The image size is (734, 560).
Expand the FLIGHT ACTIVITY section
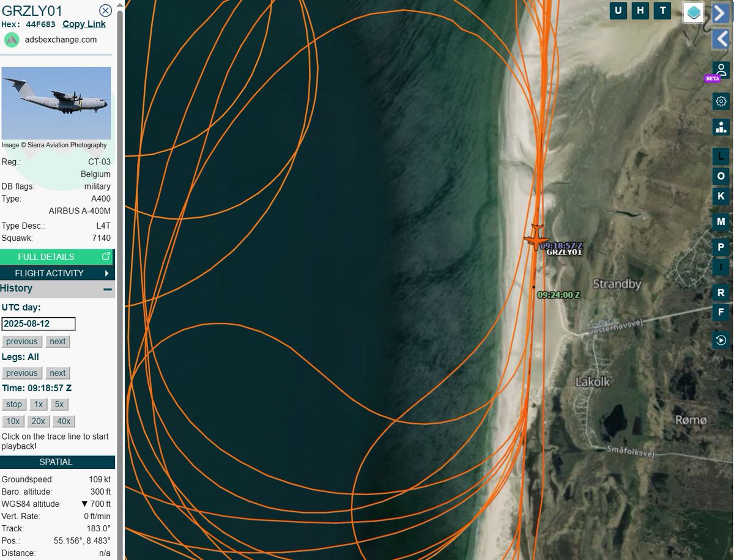(x=56, y=273)
